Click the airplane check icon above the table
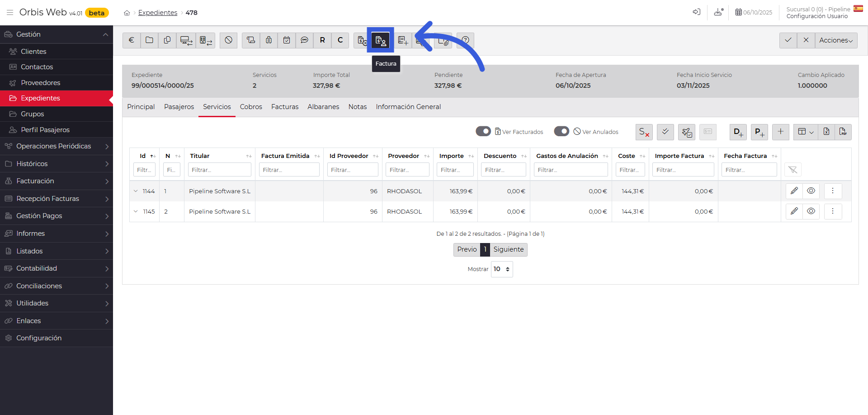 tap(687, 132)
